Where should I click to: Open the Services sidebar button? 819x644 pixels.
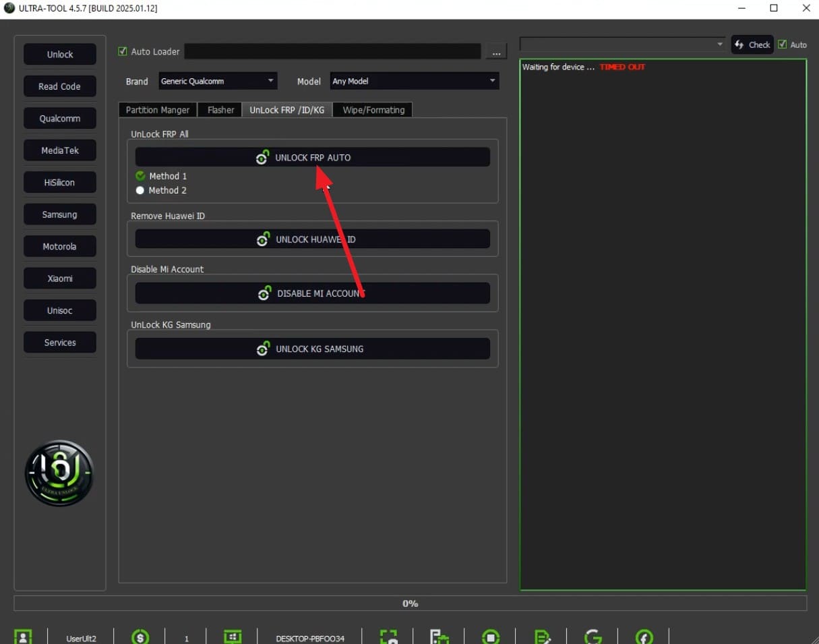coord(60,343)
